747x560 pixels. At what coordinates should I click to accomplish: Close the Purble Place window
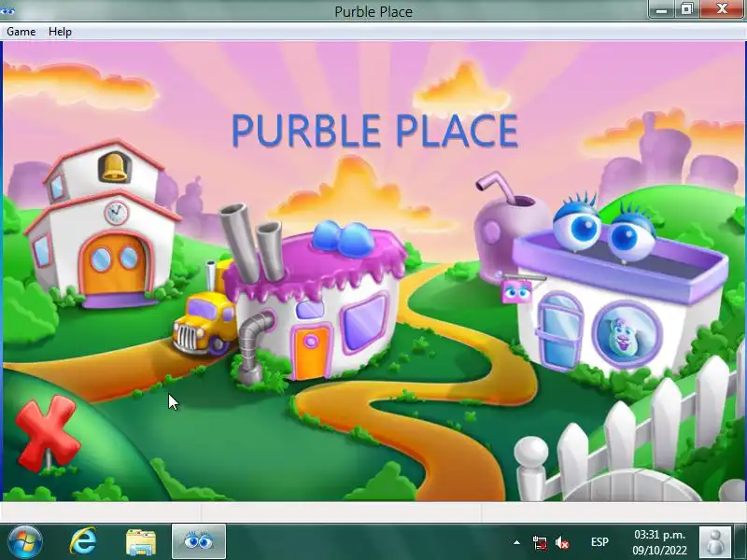pos(722,9)
